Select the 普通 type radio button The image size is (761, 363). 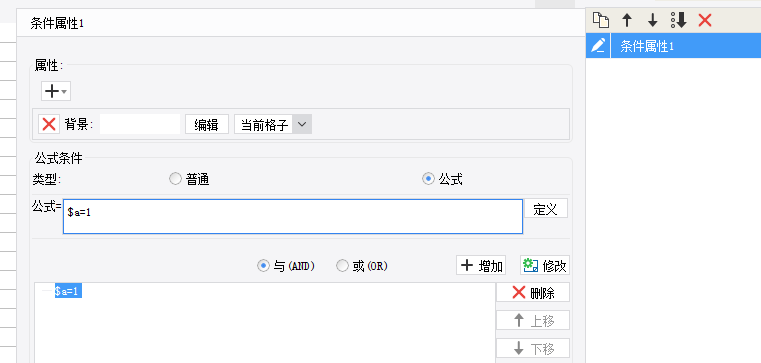[x=175, y=180]
